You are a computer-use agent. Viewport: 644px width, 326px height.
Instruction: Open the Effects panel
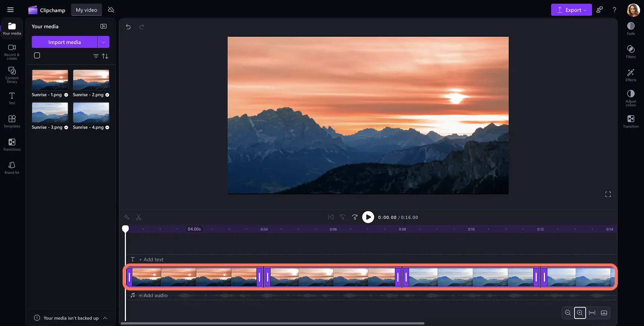point(631,75)
